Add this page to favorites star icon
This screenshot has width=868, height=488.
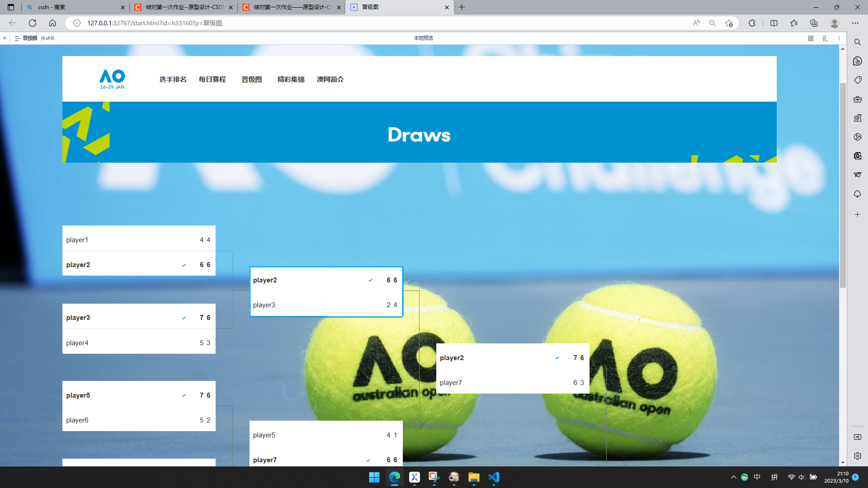click(x=729, y=23)
